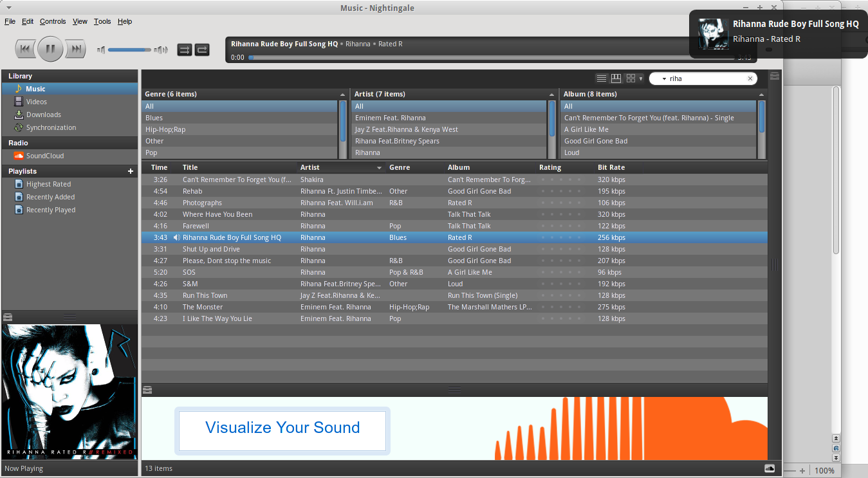Viewport: 868px width, 478px height.
Task: Open the search scope dropdown
Action: [x=664, y=78]
